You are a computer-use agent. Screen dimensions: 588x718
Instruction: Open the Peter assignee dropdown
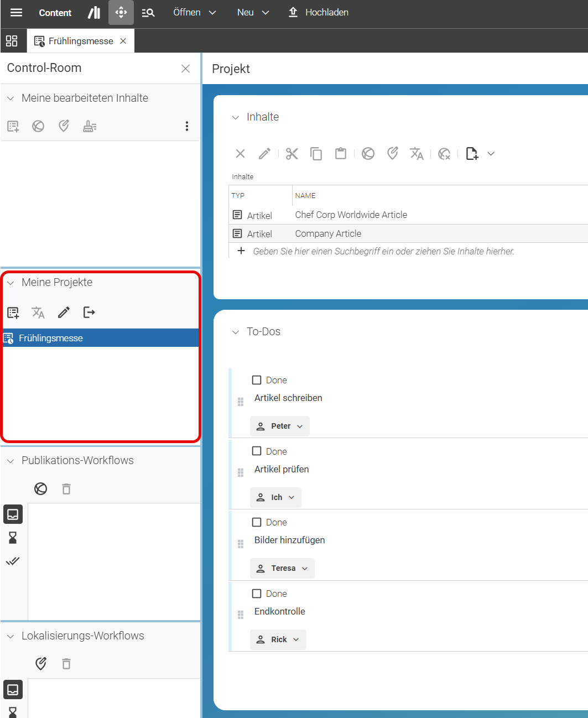coord(280,426)
